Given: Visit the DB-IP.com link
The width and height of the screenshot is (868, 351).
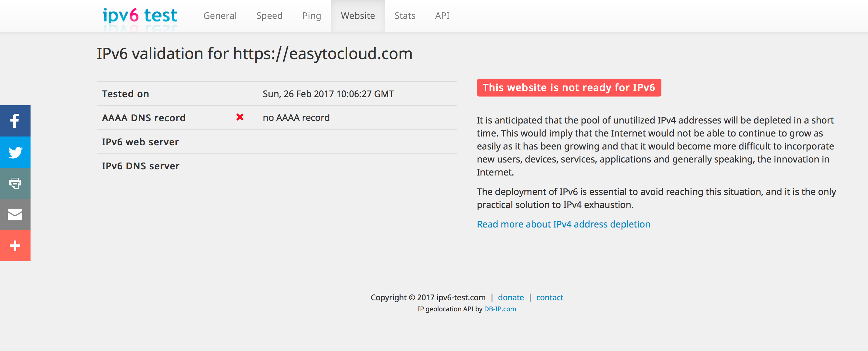Looking at the screenshot, I should [500, 309].
